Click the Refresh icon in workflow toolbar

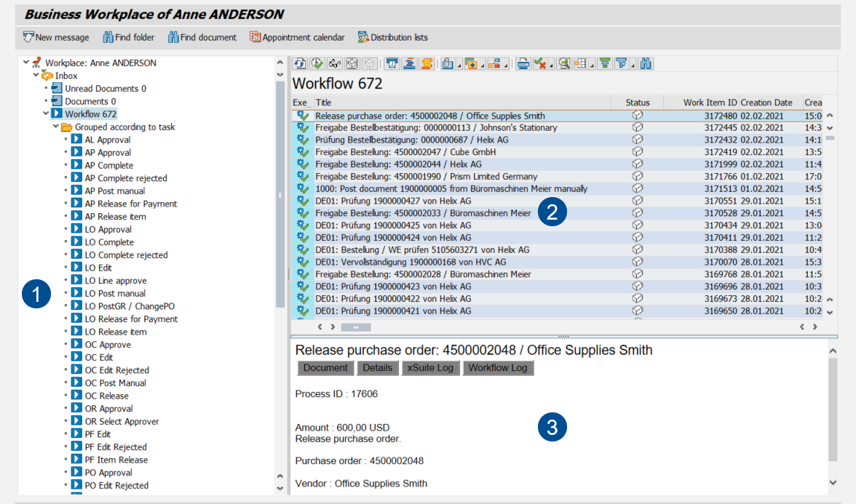(299, 64)
